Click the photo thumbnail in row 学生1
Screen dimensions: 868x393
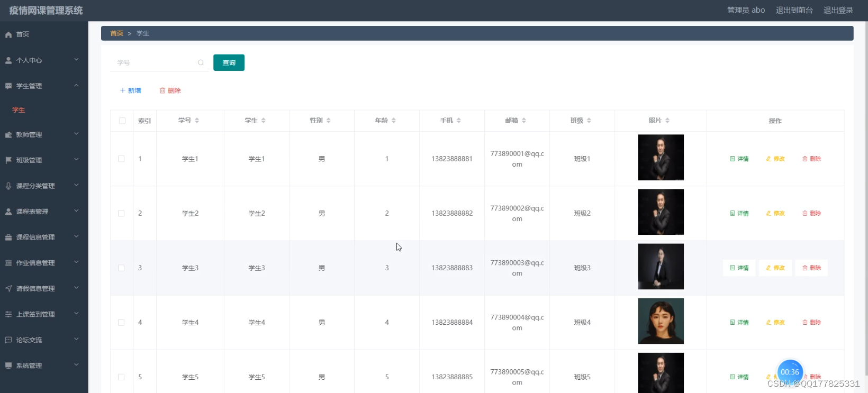click(x=661, y=157)
